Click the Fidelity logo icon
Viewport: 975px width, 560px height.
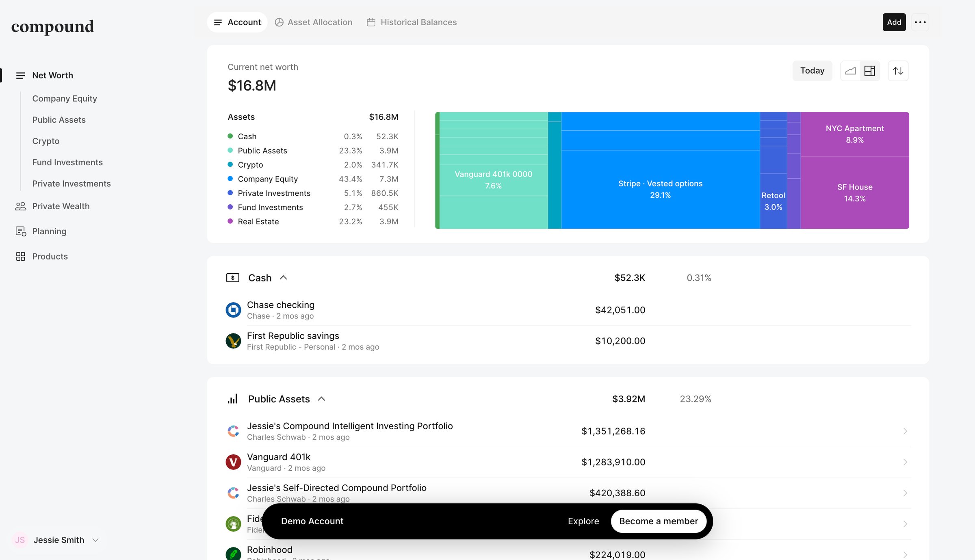pyautogui.click(x=234, y=524)
